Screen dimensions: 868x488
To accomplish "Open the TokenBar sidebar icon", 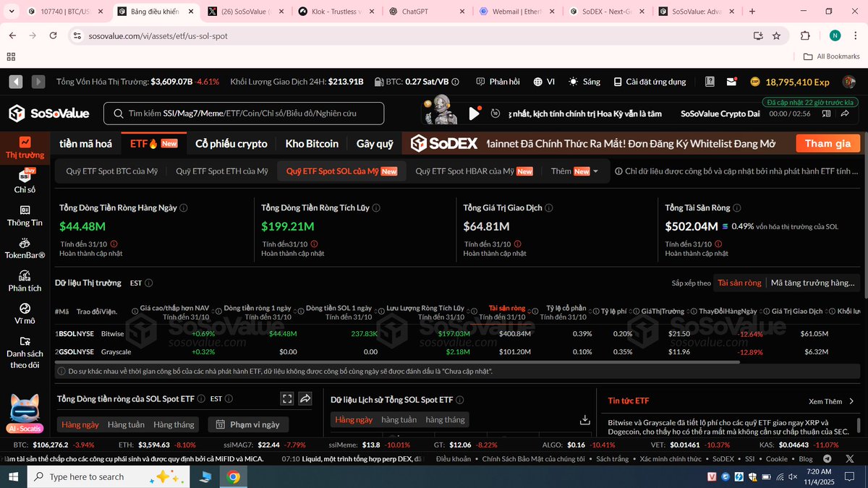I will tap(25, 248).
